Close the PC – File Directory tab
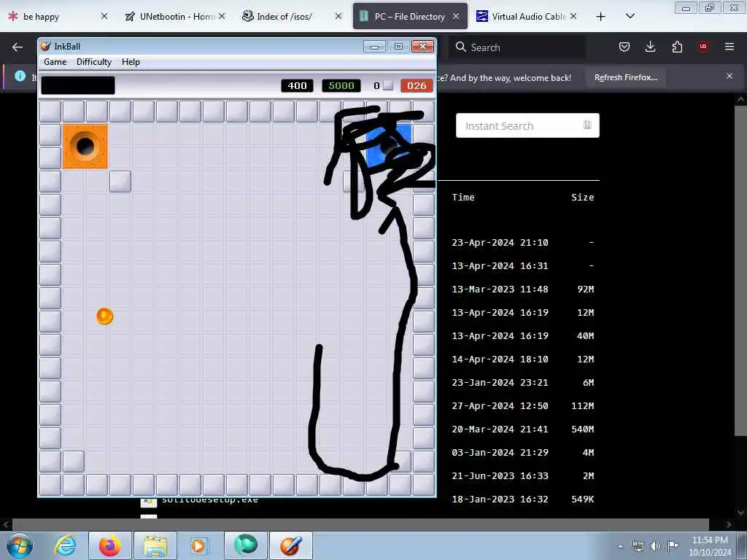This screenshot has width=747, height=560. 456,17
